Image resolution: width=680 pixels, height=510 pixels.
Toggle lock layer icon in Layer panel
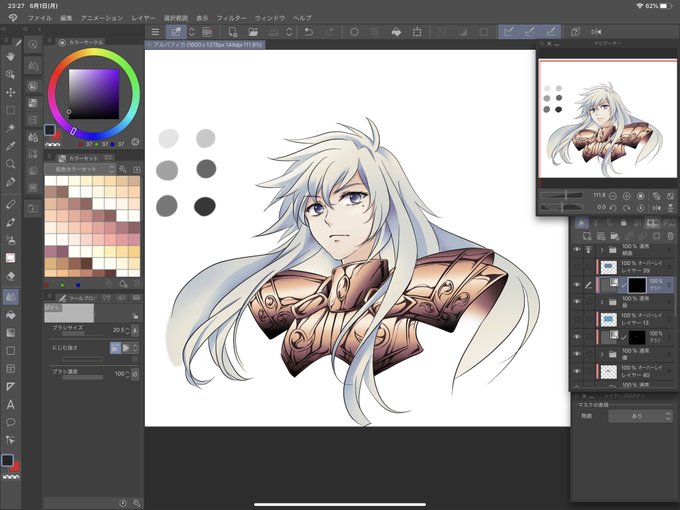coord(624,223)
